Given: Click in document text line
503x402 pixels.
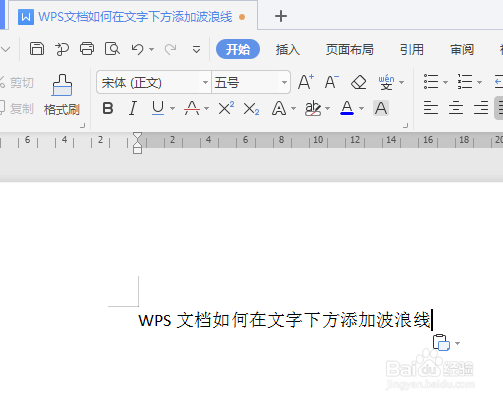Looking at the screenshot, I should 284,320.
